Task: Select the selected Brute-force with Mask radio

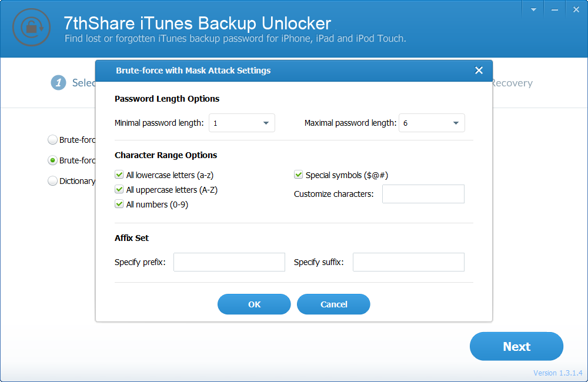Action: pyautogui.click(x=52, y=160)
